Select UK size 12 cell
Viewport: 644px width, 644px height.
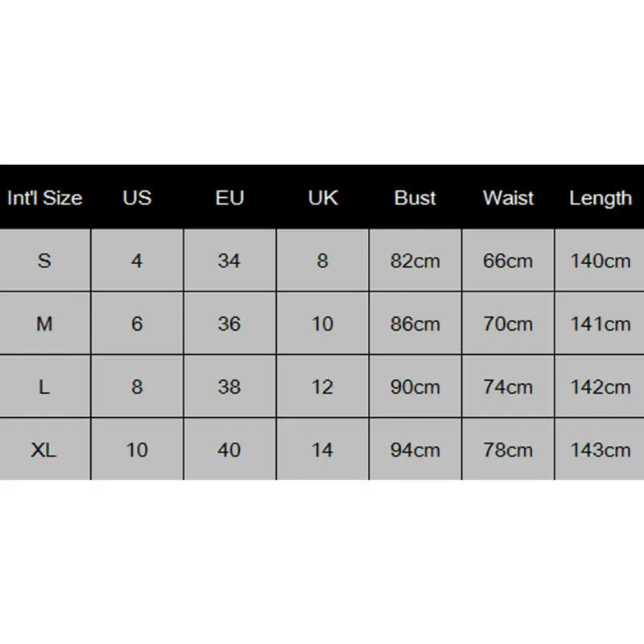click(x=322, y=386)
